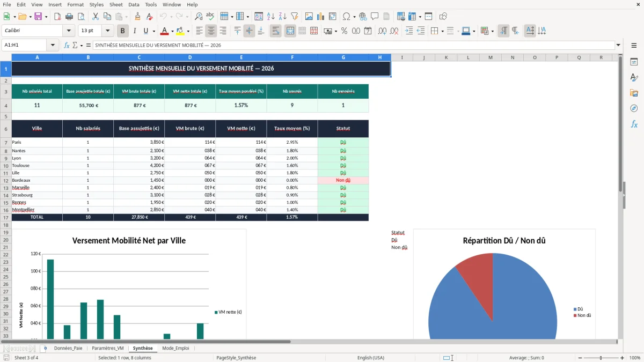Open the Data menu
This screenshot has height=362, width=644.
tap(134, 4)
